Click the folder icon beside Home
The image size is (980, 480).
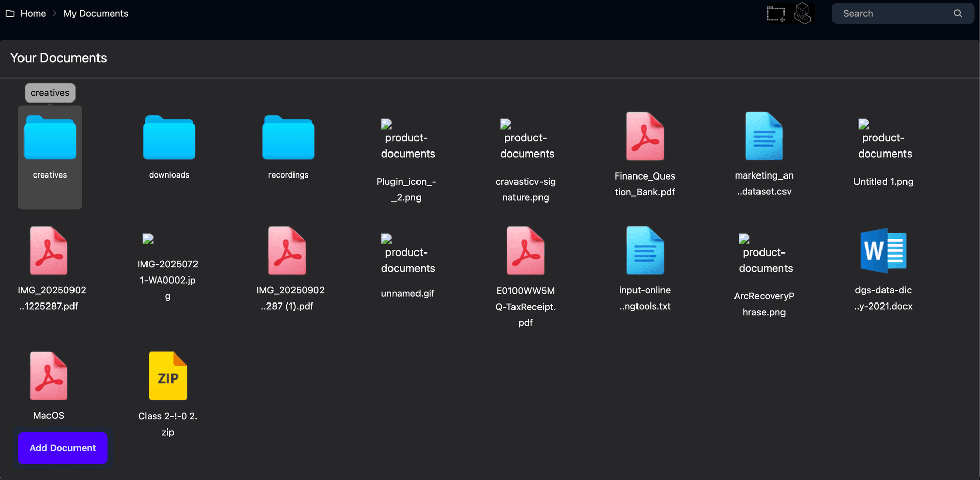[10, 13]
